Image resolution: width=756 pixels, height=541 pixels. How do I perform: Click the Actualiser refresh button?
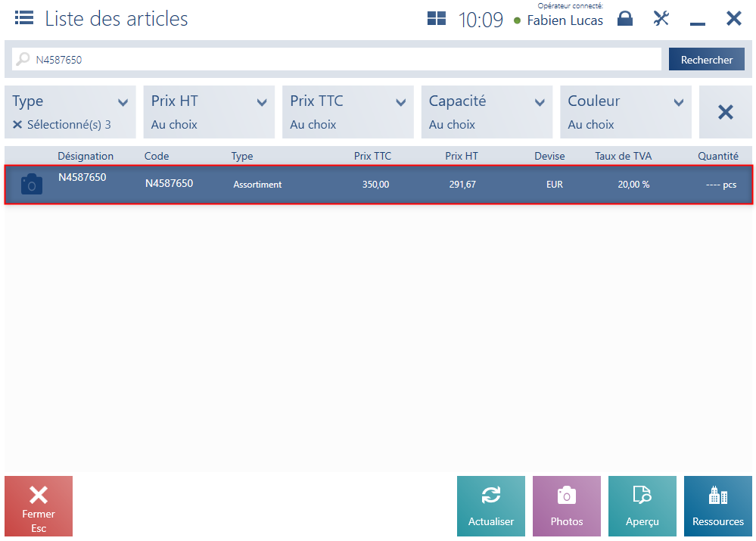(491, 506)
